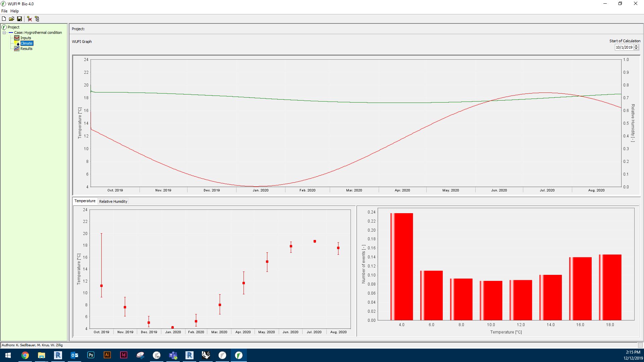The image size is (644, 362).
Task: Click the Project root node
Action: [x=13, y=27]
